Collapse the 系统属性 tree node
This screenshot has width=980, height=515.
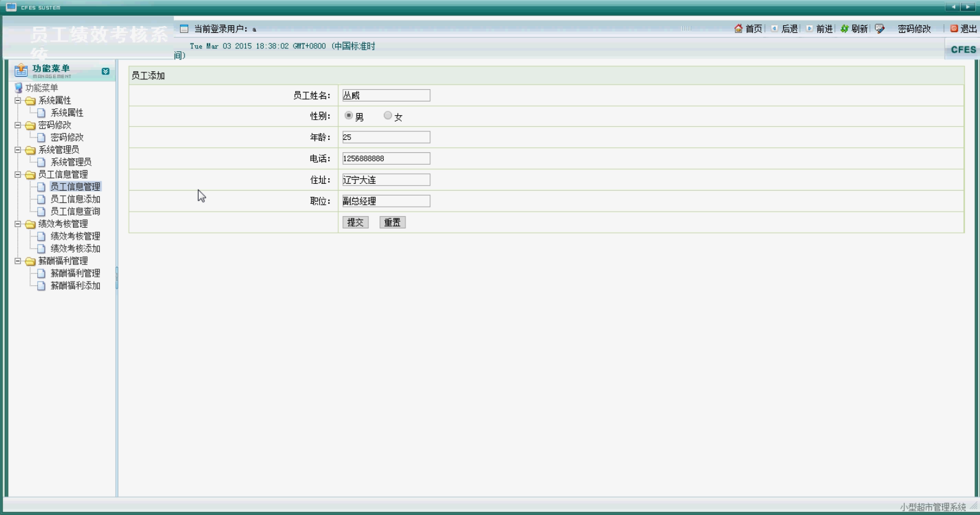tap(18, 100)
